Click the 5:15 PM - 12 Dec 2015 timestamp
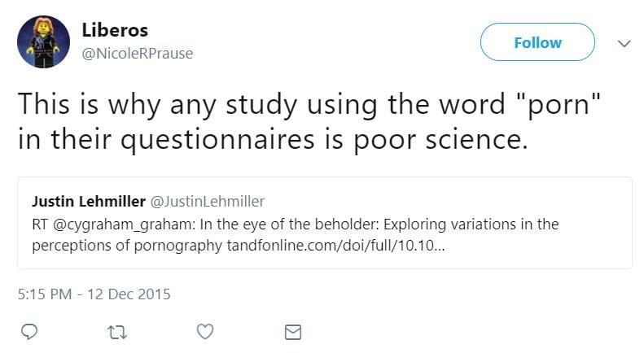Screen dimensions: 644x353 pos(94,294)
